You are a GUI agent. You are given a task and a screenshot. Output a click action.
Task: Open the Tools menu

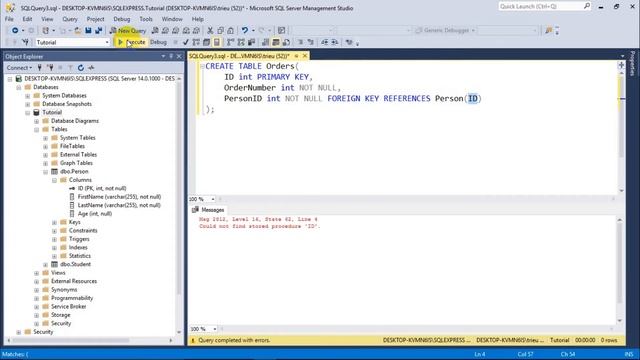tap(146, 19)
